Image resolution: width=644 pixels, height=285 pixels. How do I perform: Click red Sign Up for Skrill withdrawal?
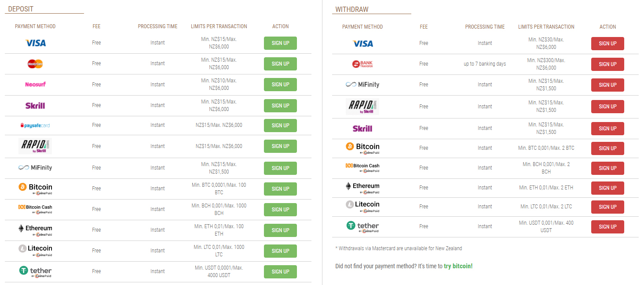(x=607, y=129)
